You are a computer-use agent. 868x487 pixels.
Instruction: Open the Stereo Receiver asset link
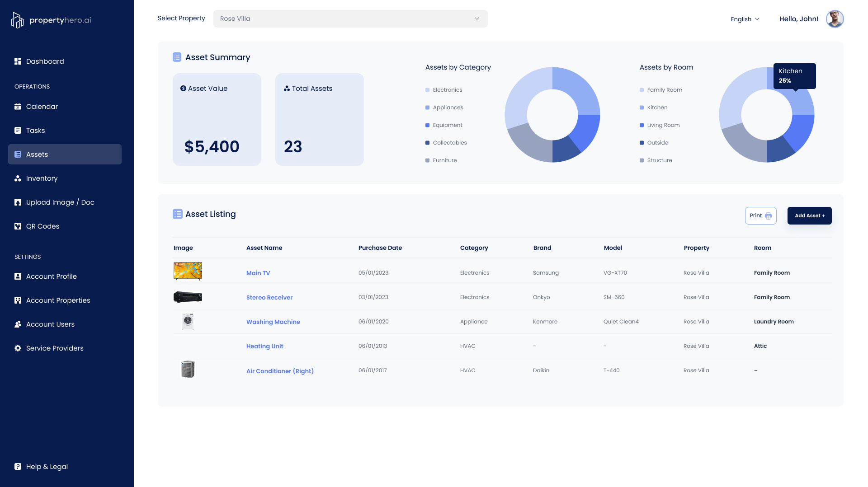[269, 297]
